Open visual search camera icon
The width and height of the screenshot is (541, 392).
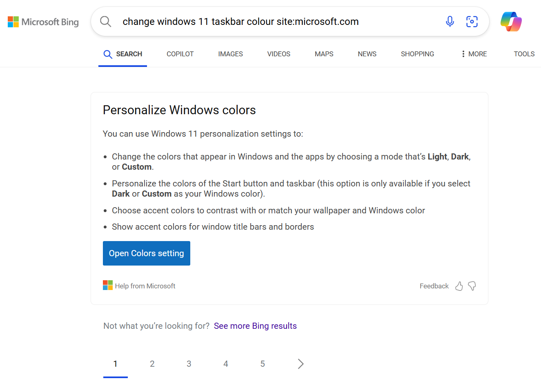[472, 22]
